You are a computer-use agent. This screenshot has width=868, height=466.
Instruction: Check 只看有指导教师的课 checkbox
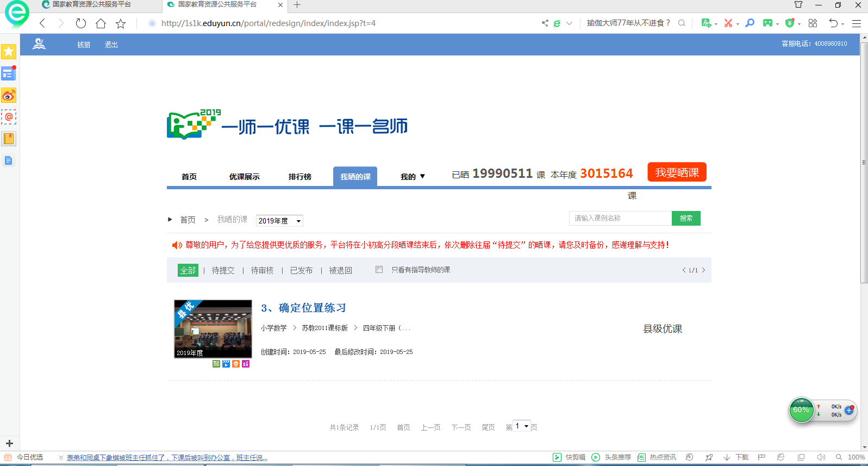click(x=379, y=270)
